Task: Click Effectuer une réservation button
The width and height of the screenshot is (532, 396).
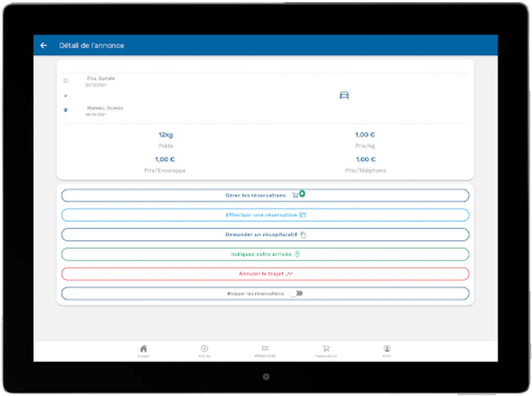Action: (265, 215)
